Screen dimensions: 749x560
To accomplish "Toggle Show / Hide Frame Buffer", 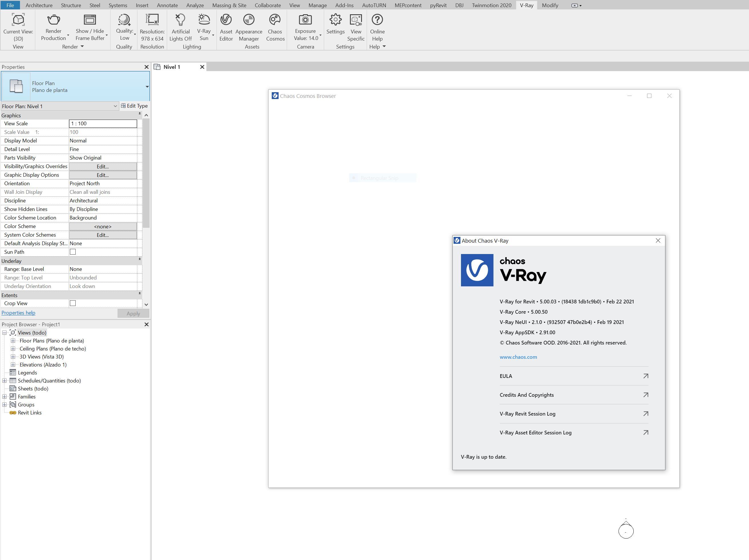I will pos(90,20).
